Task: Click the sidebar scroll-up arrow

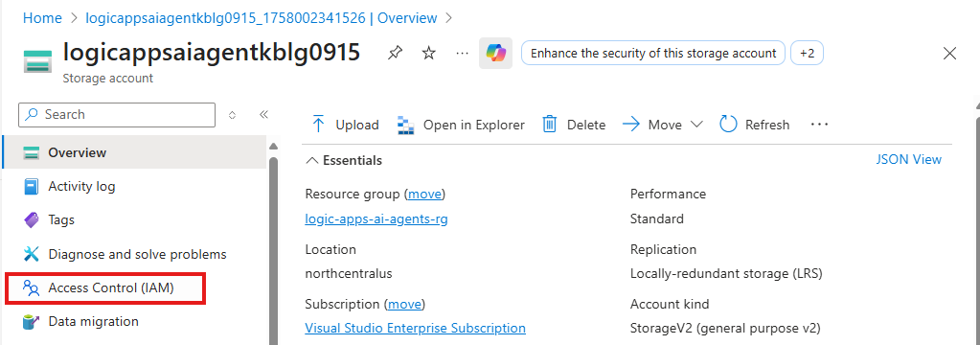Action: pos(273,147)
